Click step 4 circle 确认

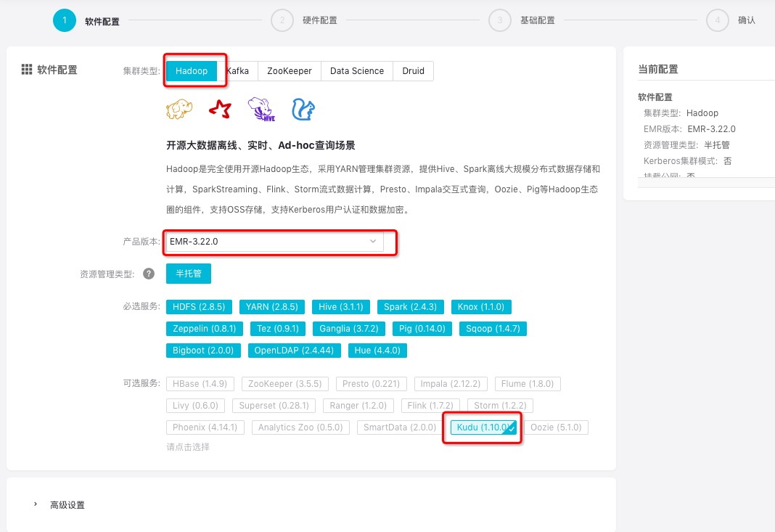point(717,20)
